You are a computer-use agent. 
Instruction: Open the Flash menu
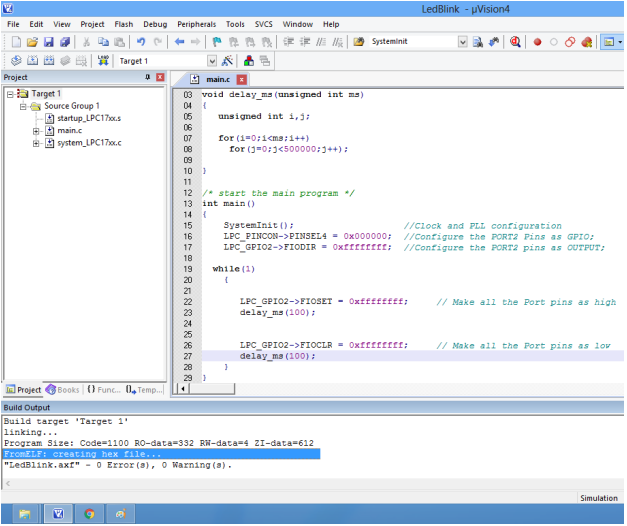pos(123,23)
